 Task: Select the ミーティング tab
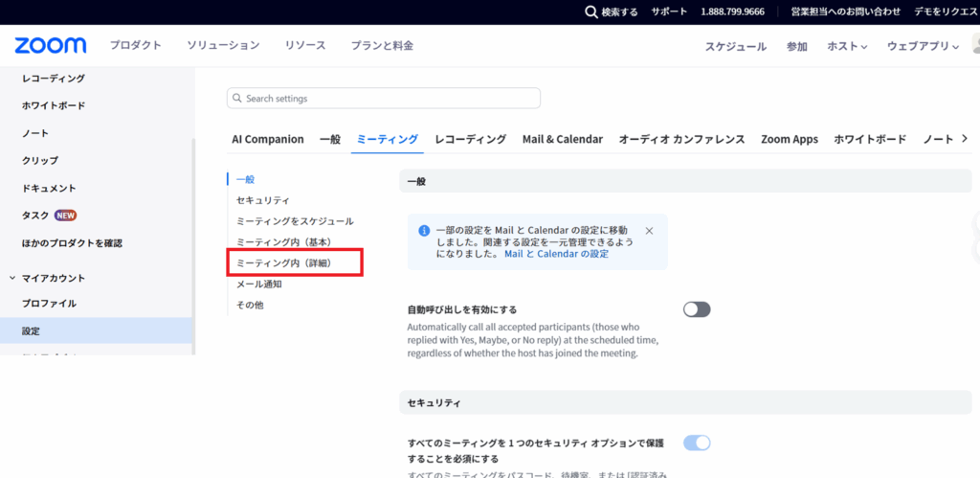click(x=388, y=139)
